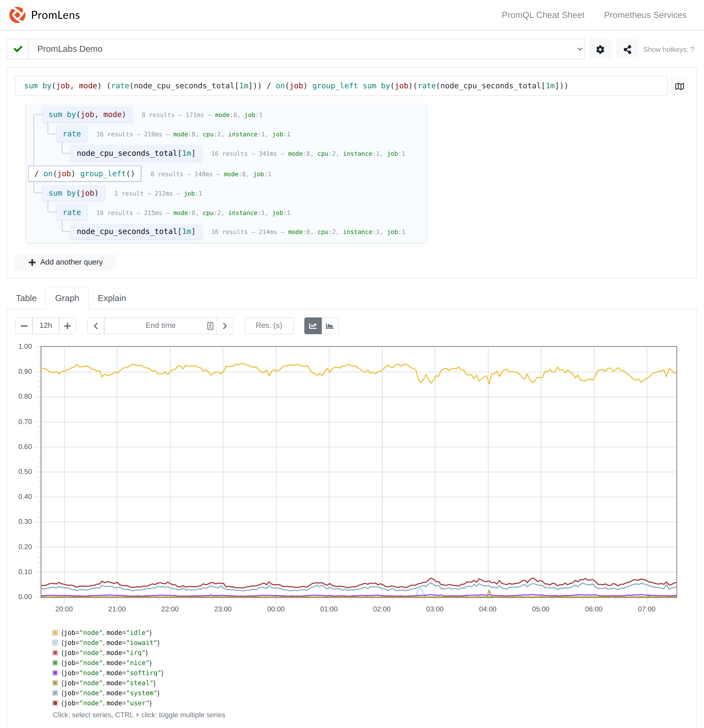704x728 pixels.
Task: Click Add another query button
Action: [65, 262]
